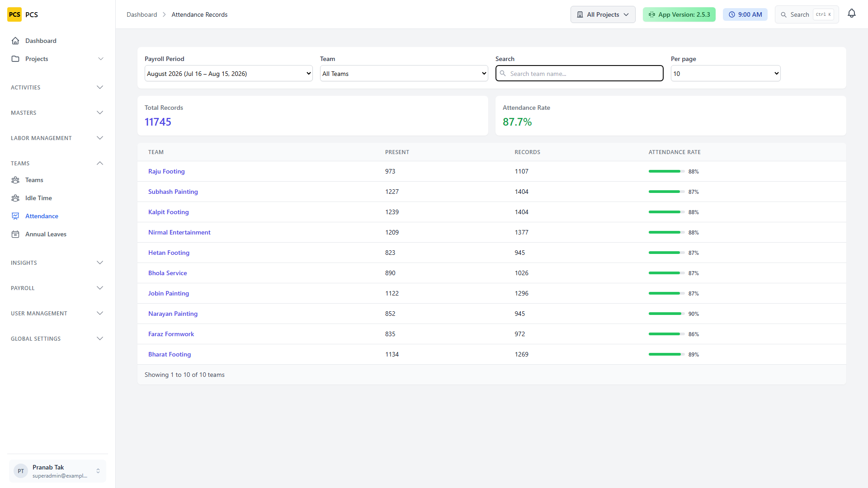Collapse the Teams sidebar section
This screenshot has width=868, height=488.
tap(57, 163)
